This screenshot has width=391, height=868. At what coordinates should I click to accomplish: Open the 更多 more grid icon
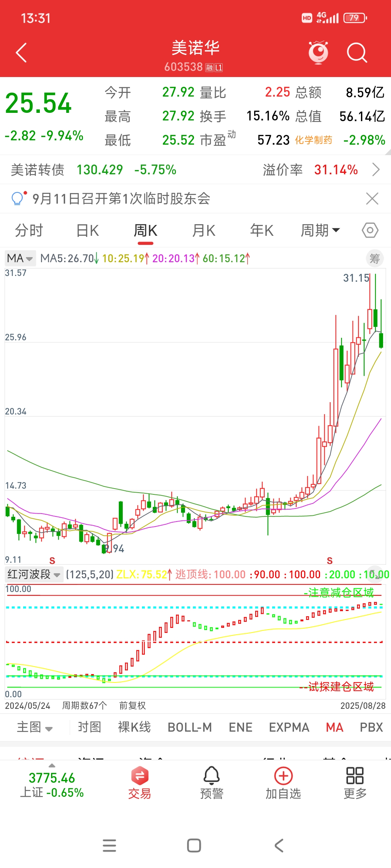click(355, 783)
